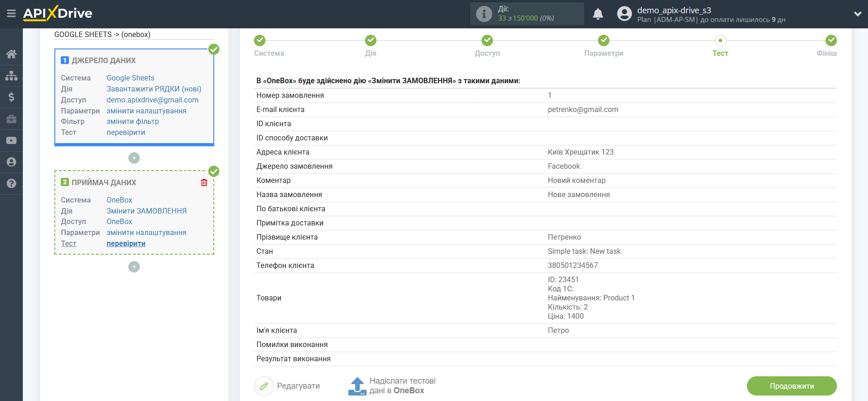This screenshot has height=401, width=868.
Task: Click Simple task: New task value
Action: (584, 251)
